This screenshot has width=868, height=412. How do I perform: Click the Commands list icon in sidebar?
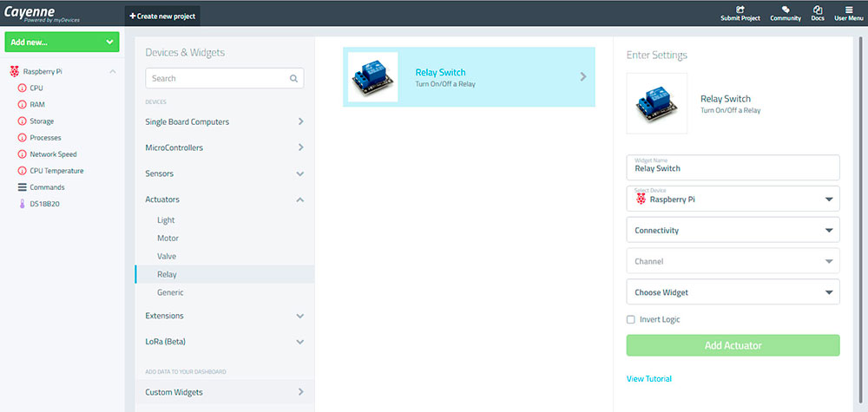coord(23,187)
